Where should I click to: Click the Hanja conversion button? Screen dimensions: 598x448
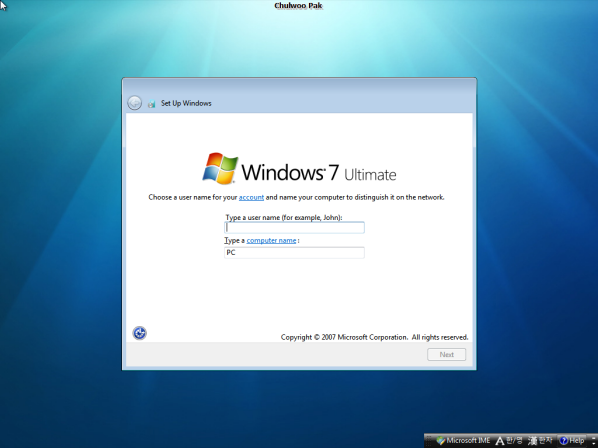[540, 440]
